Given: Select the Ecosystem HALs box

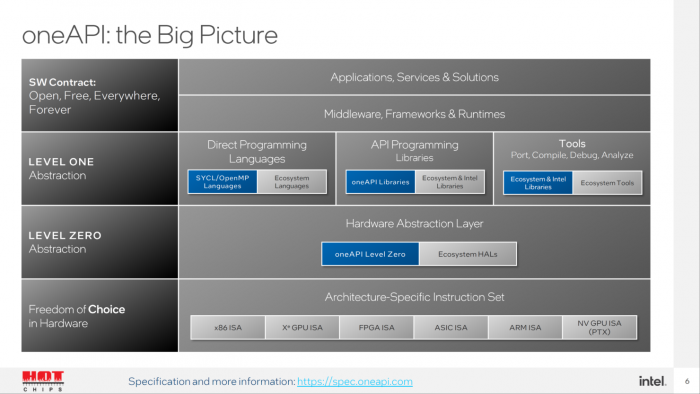Looking at the screenshot, I should [467, 254].
